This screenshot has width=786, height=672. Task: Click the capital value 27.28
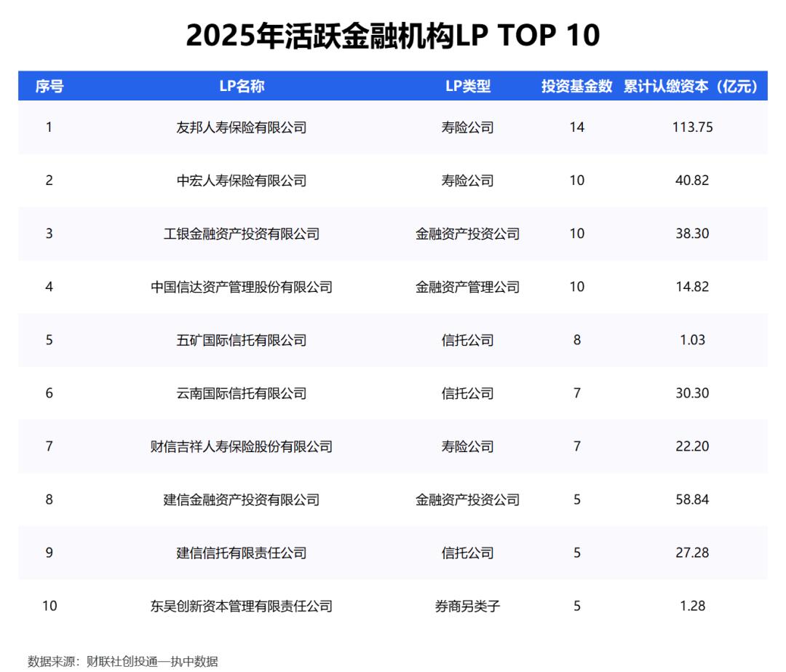[x=692, y=553]
